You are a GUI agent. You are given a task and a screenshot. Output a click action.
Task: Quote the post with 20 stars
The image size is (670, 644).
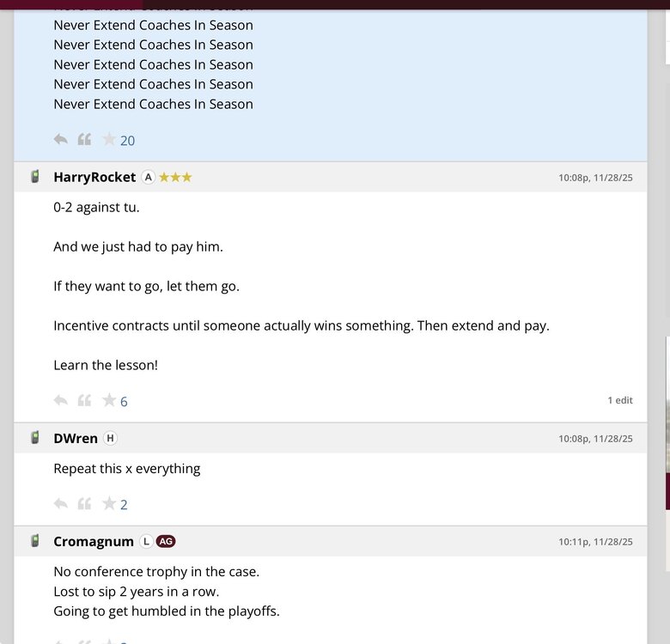coord(84,139)
